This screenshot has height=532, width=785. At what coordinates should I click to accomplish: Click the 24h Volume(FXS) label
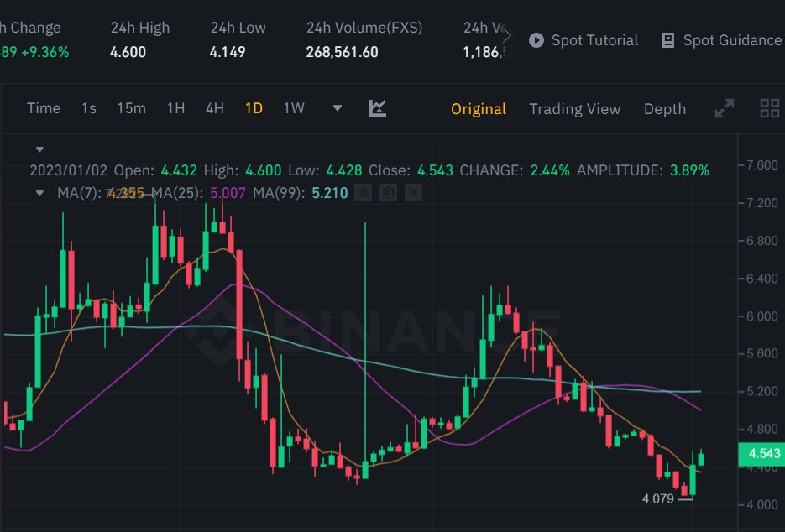pyautogui.click(x=364, y=28)
